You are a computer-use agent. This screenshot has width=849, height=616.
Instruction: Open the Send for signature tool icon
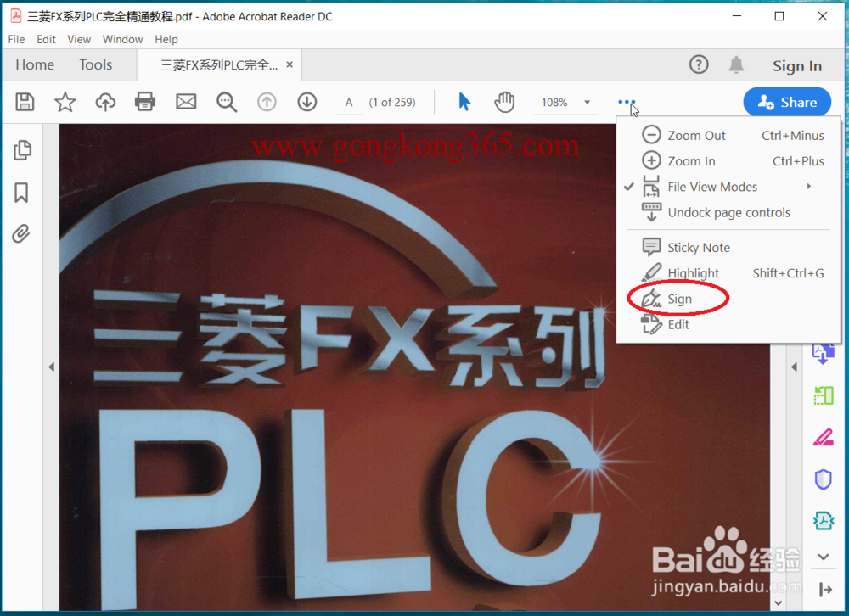pyautogui.click(x=823, y=521)
